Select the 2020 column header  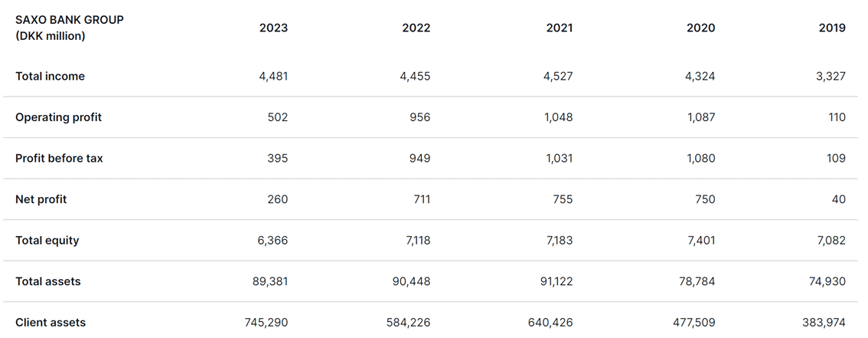coord(701,28)
